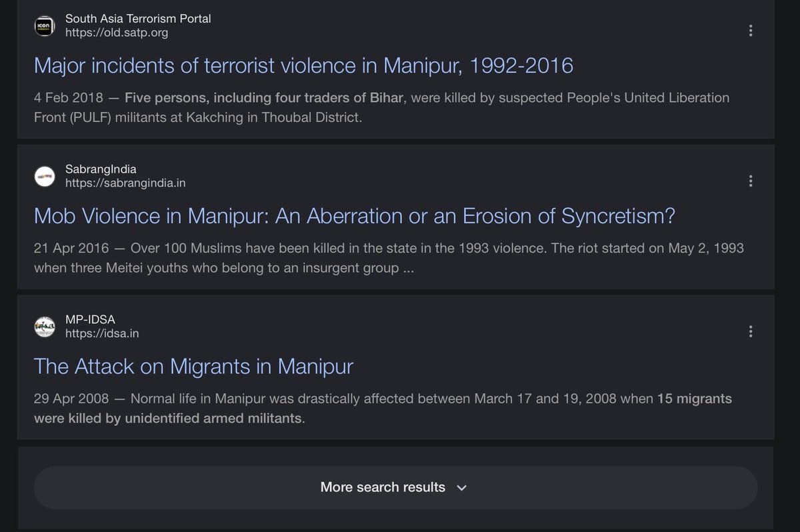Click the https://sabrangindia.in URL
Image resolution: width=800 pixels, height=532 pixels.
[125, 183]
